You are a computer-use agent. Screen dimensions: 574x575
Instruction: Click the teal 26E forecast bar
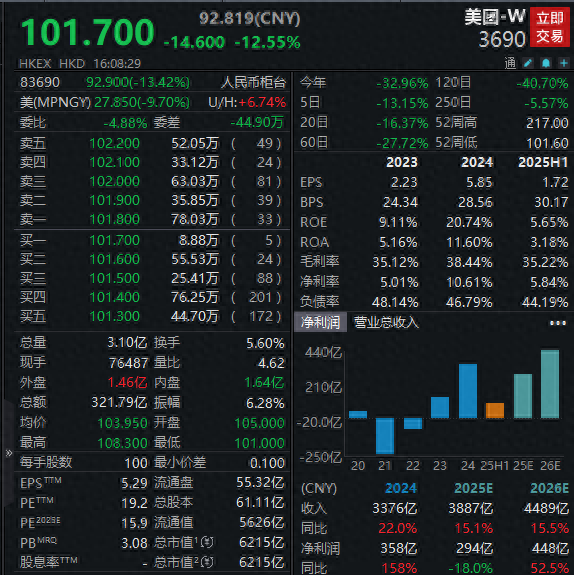[x=550, y=384]
